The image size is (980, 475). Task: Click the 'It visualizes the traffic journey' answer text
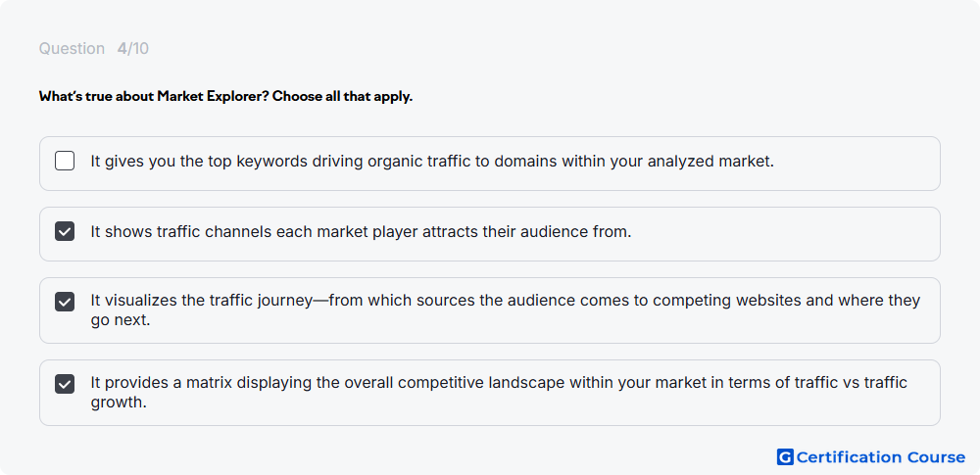[505, 310]
